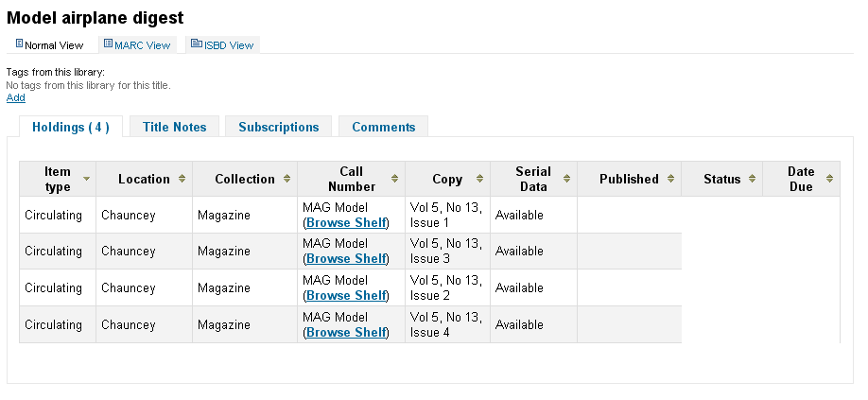Open the MARC View link
This screenshot has height=400, width=868.
(142, 44)
